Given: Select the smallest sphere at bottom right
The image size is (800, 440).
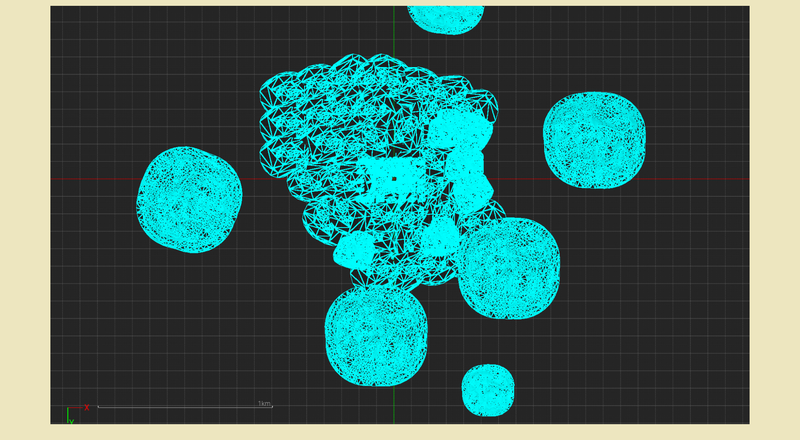Looking at the screenshot, I should [x=488, y=390].
